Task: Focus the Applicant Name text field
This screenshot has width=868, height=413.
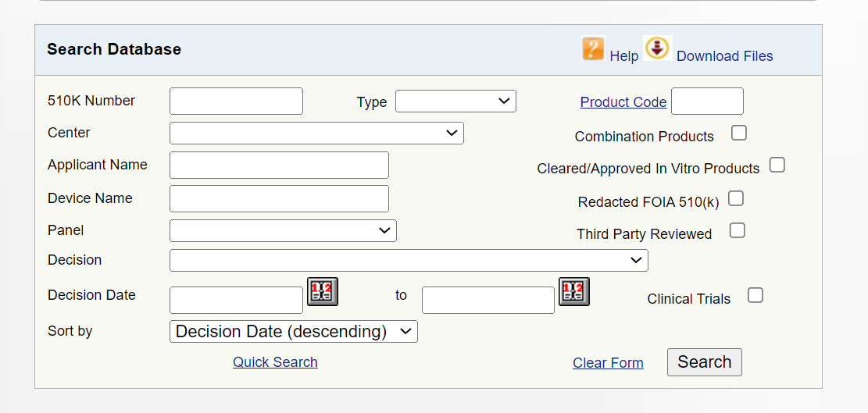Action: 279,166
